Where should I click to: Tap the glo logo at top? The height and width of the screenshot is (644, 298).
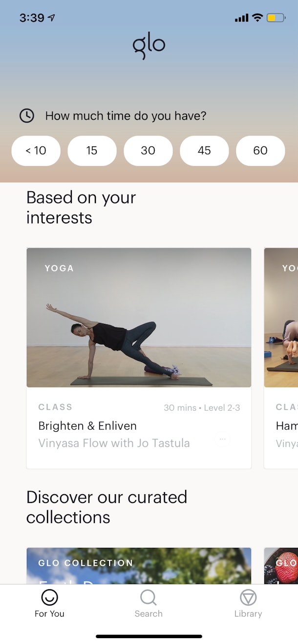coord(149,47)
